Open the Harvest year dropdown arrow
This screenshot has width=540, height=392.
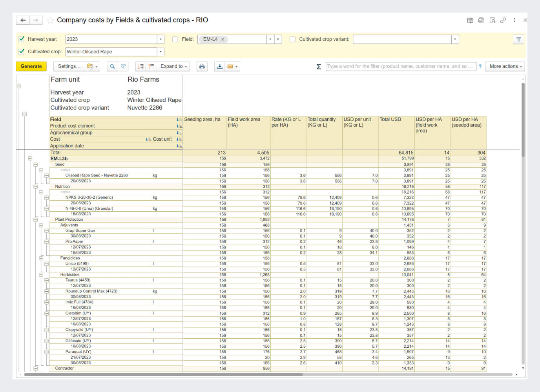tap(161, 39)
